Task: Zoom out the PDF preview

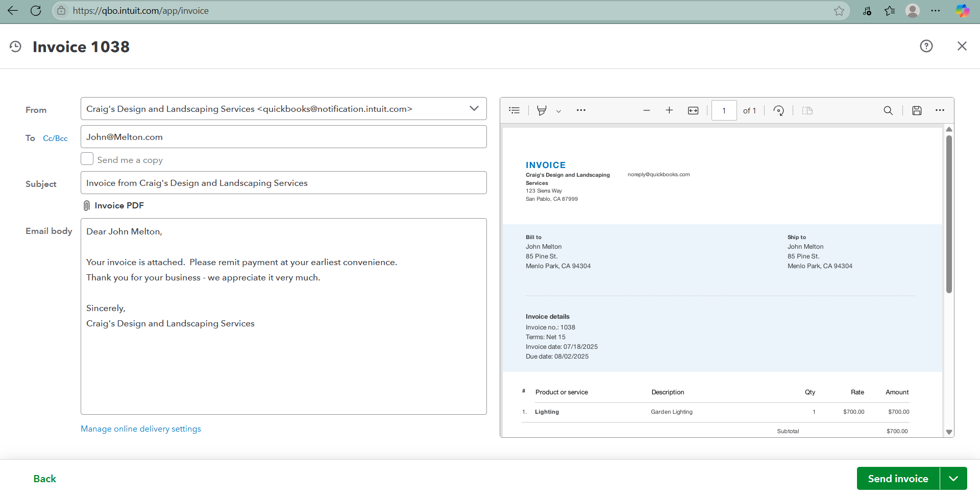Action: coord(647,110)
